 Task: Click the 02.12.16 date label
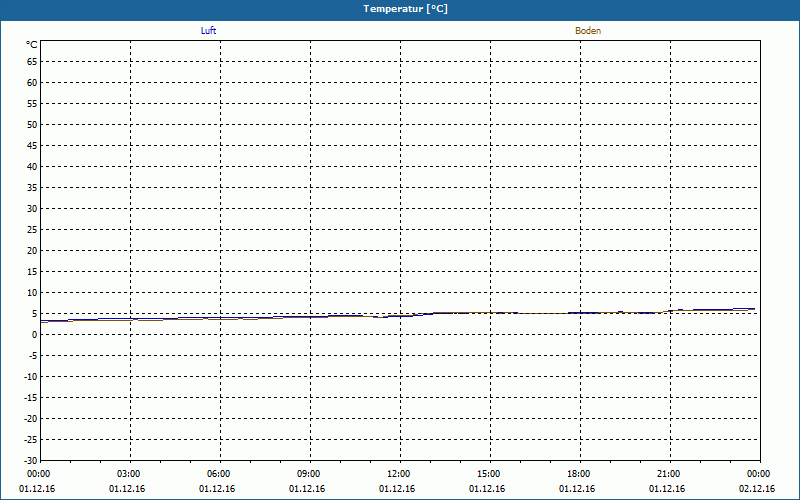757,489
